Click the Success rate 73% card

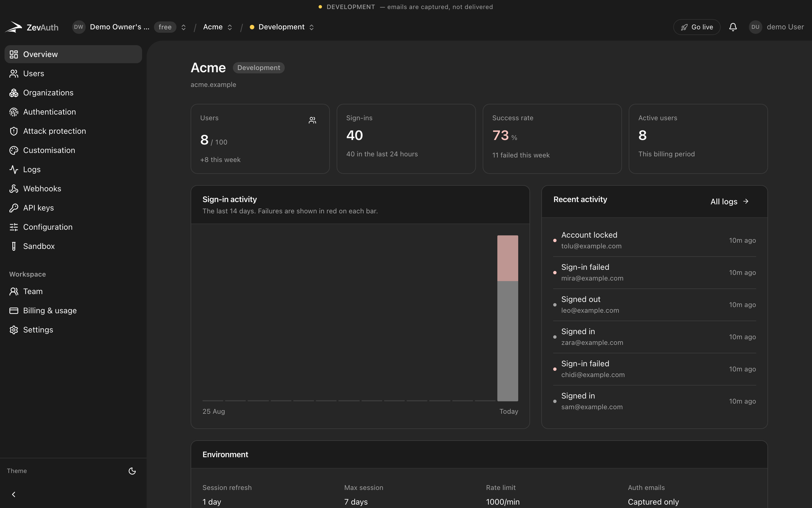552,139
